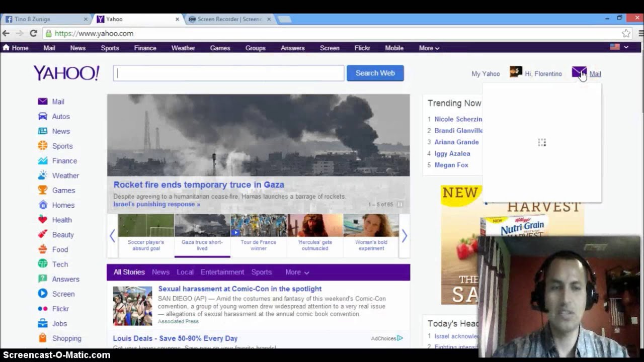Switch to the Tino B Zuniga Facebook tab
The width and height of the screenshot is (644, 362).
[x=45, y=19]
